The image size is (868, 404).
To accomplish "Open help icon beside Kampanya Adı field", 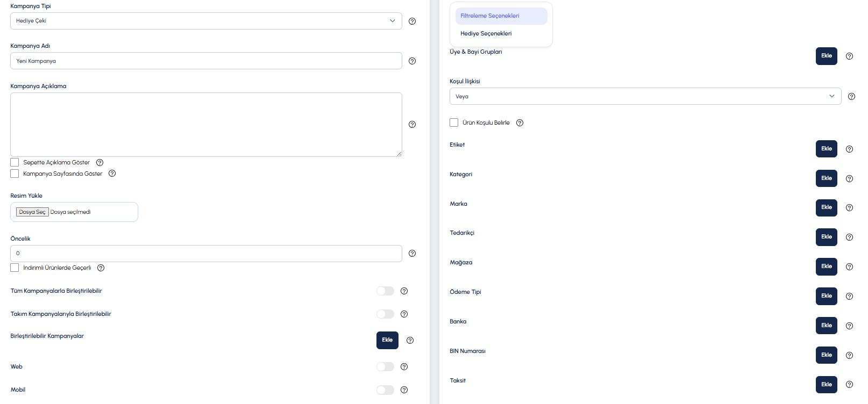I will click(412, 61).
